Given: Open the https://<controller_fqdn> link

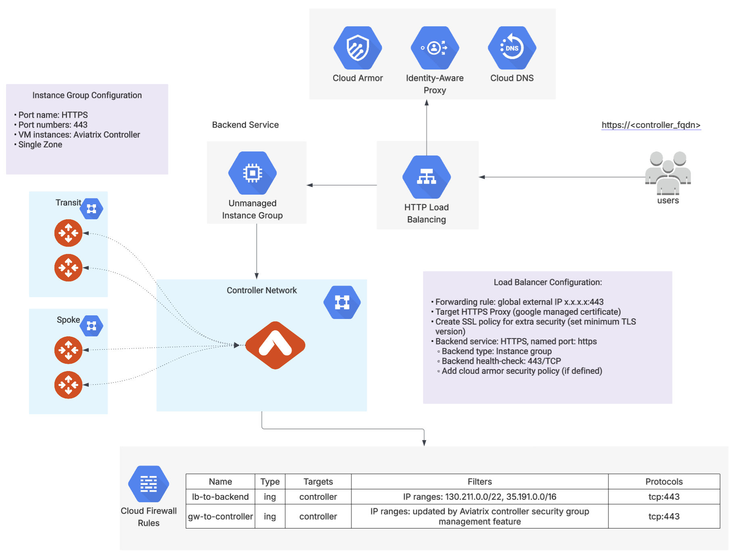Looking at the screenshot, I should (651, 125).
